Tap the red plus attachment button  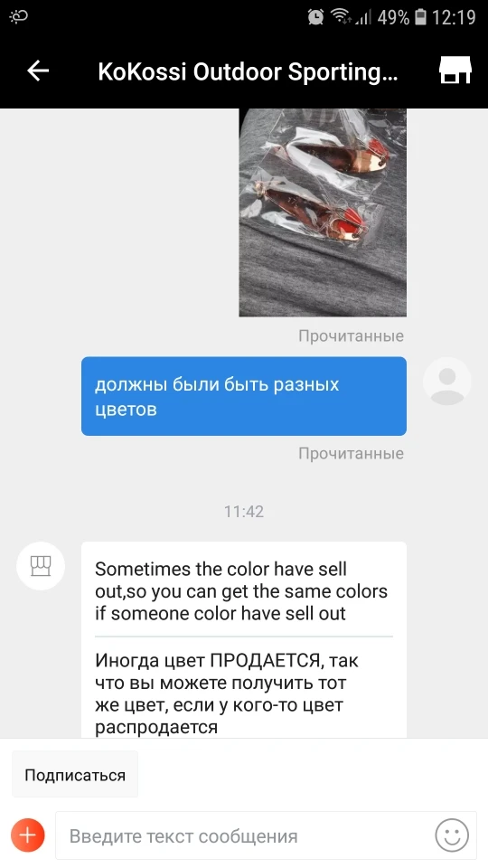pos(28,835)
